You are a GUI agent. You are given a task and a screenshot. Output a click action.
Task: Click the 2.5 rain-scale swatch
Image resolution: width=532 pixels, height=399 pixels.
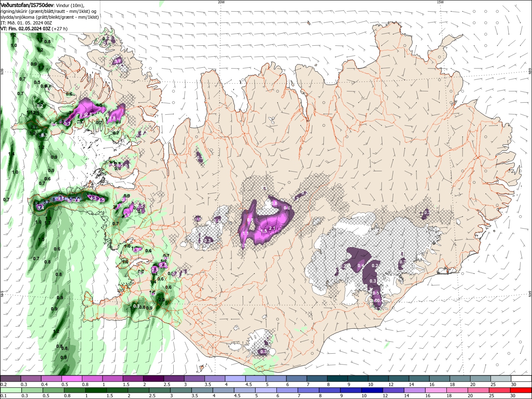(159, 390)
